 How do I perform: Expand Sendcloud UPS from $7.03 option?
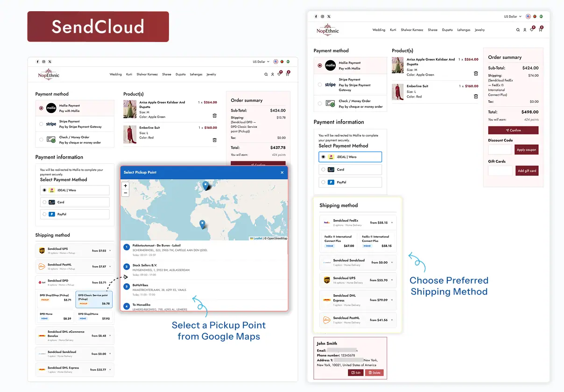coord(75,251)
